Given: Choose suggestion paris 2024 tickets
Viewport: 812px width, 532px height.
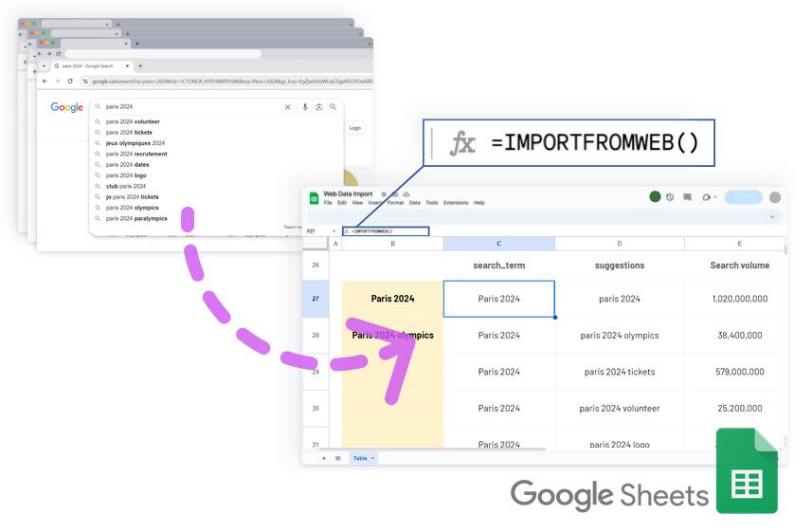Looking at the screenshot, I should (x=129, y=133).
